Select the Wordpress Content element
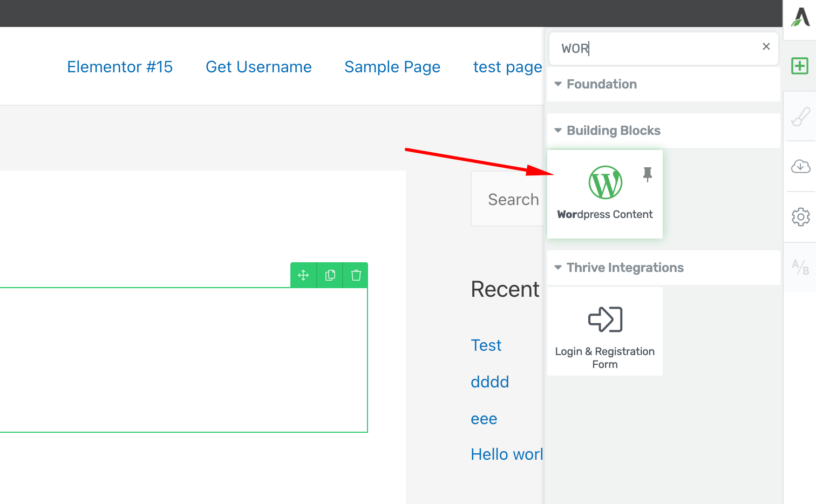Image resolution: width=816 pixels, height=504 pixels. click(604, 194)
